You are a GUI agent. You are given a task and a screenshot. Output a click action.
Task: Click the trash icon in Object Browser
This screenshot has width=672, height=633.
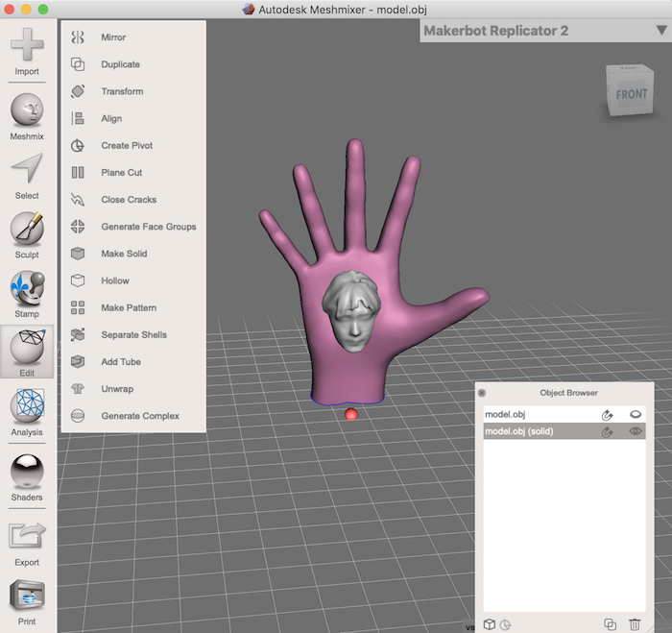(x=635, y=624)
